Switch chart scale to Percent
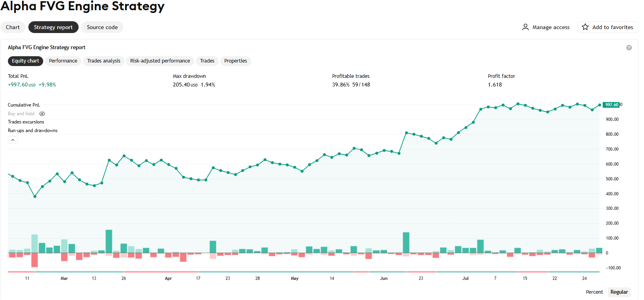This screenshot has height=300, width=644. (x=594, y=292)
